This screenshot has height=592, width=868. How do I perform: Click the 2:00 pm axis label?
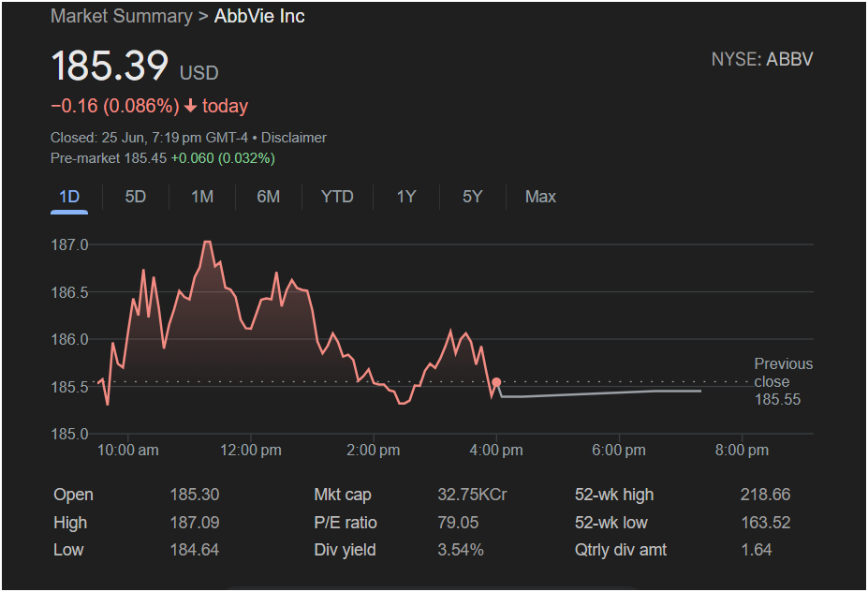[x=373, y=451]
